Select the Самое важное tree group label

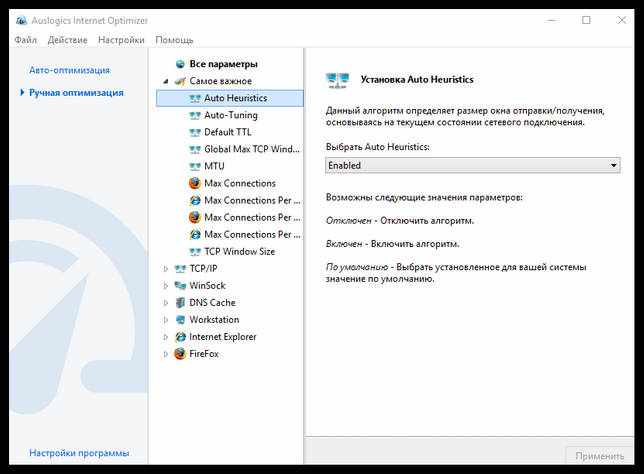(221, 81)
